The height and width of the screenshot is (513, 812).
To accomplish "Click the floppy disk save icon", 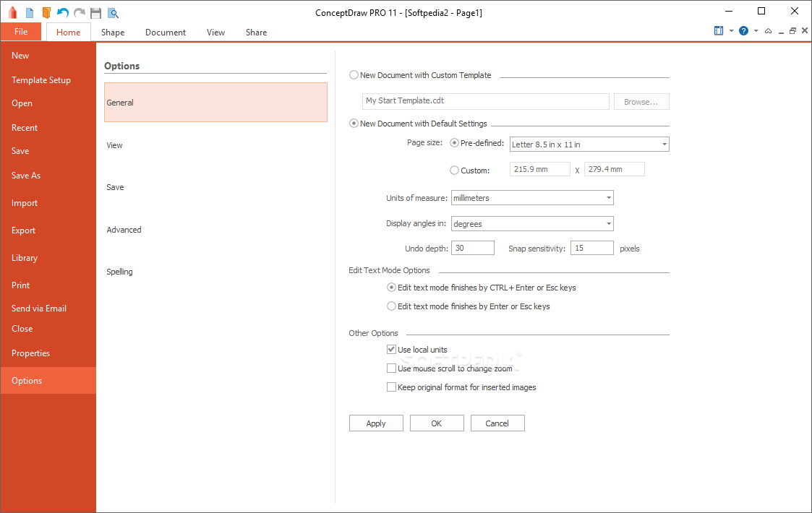I will pos(95,13).
